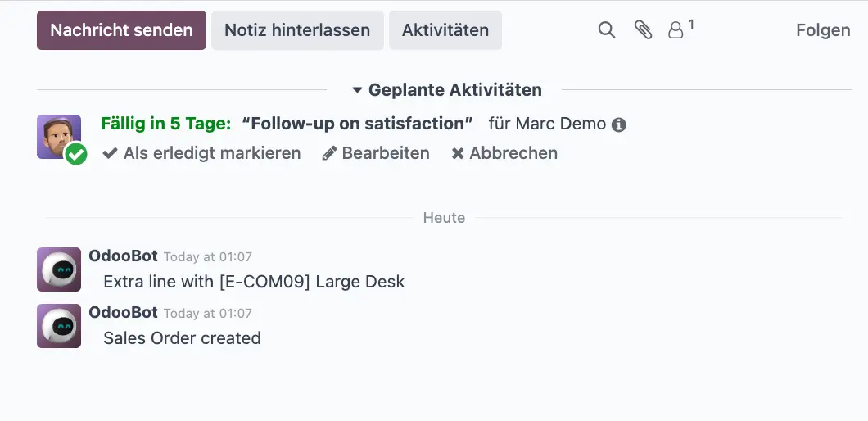Click the checkmark icon of Als erledigt markieren

110,153
